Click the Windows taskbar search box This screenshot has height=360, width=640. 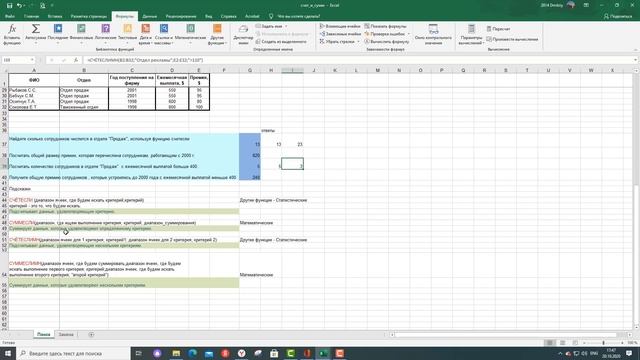pos(73,353)
